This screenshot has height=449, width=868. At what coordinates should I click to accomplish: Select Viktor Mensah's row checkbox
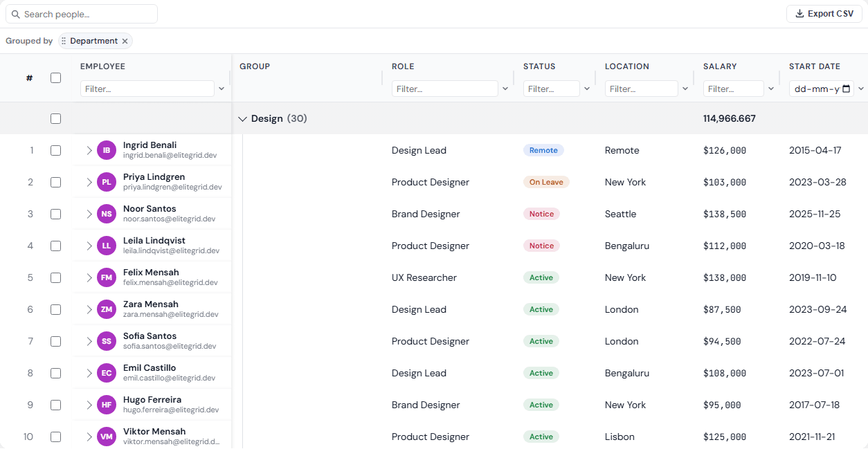[56, 437]
